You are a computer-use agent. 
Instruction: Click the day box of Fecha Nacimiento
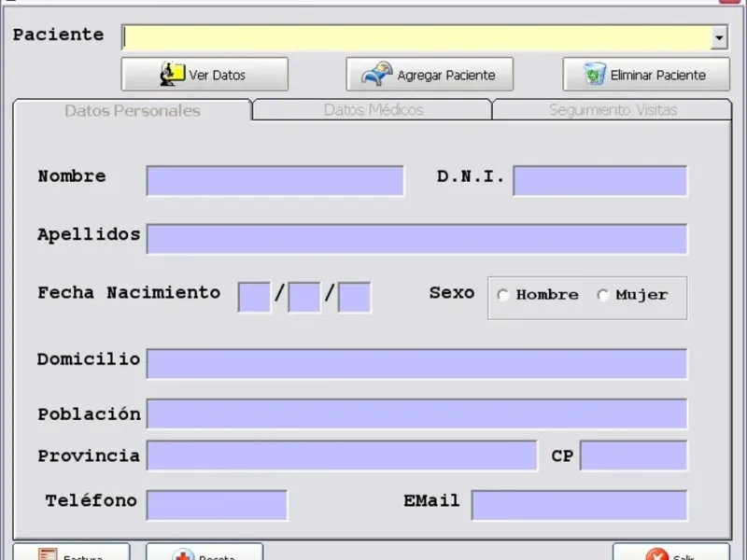pos(254,297)
